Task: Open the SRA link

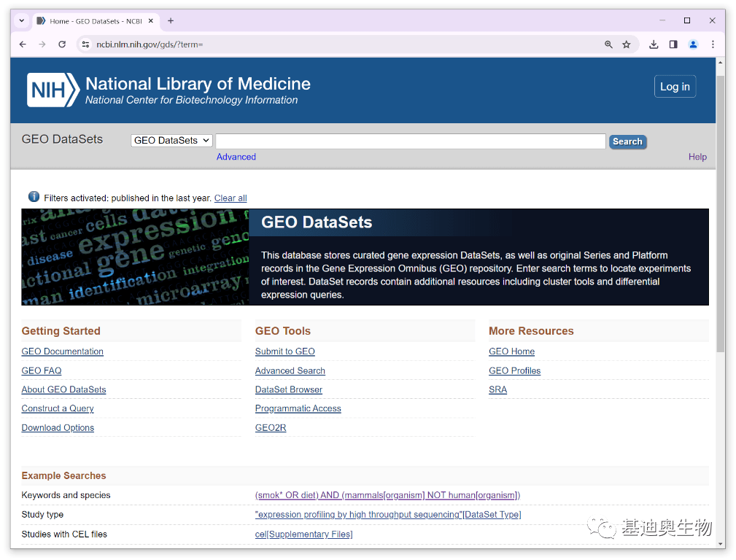Action: [x=498, y=389]
